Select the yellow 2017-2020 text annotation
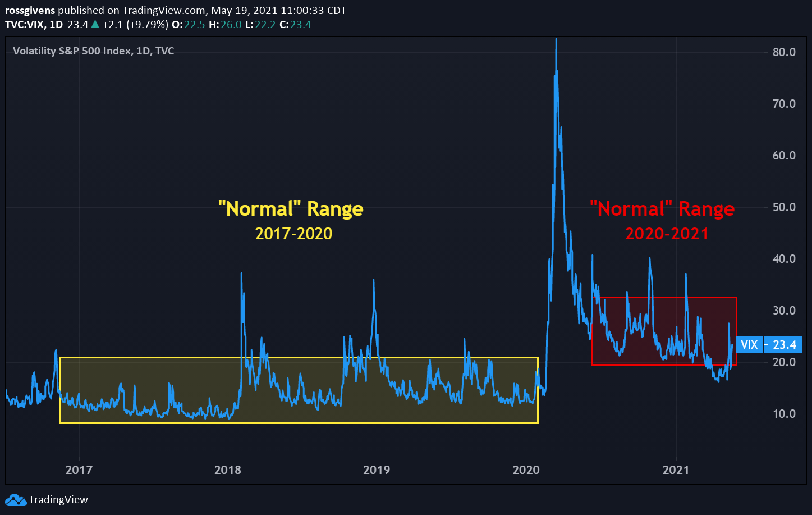Viewport: 812px width, 515px height. point(294,233)
